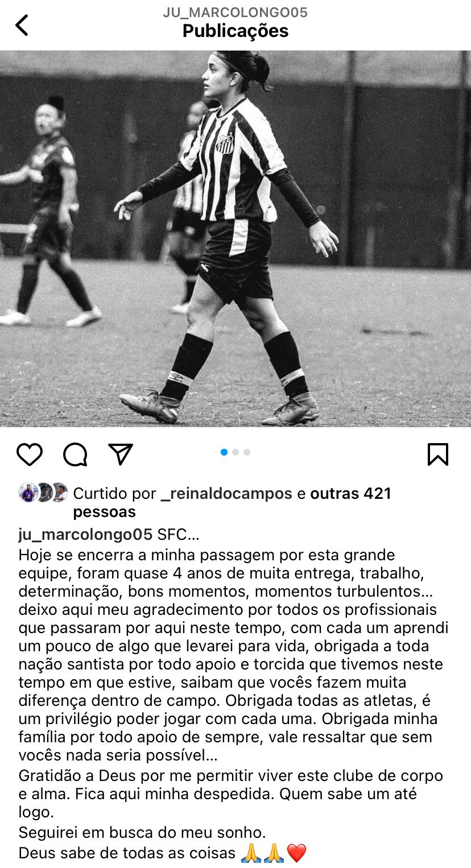The width and height of the screenshot is (471, 868).
Task: Jump to the second carousel dot
Action: pos(235,452)
